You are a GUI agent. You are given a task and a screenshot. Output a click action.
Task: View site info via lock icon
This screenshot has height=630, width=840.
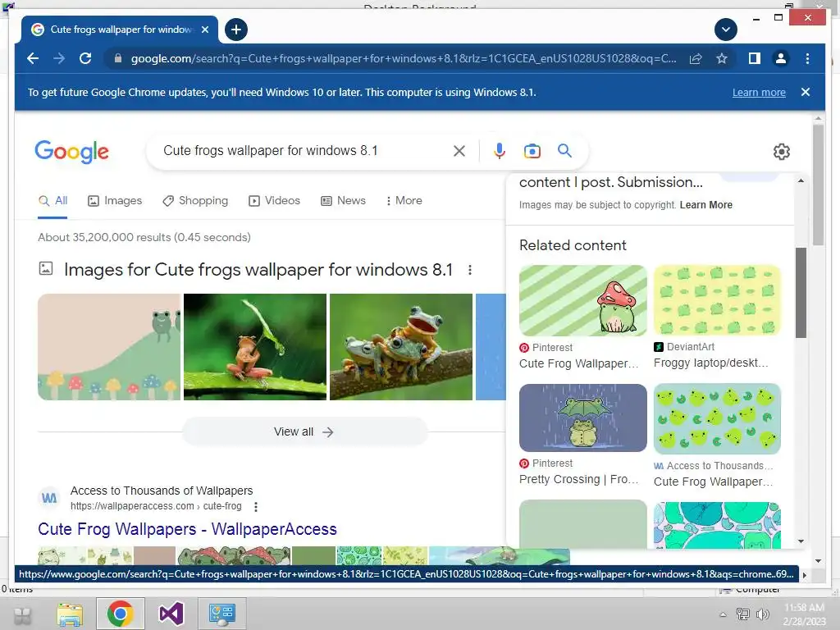point(118,58)
